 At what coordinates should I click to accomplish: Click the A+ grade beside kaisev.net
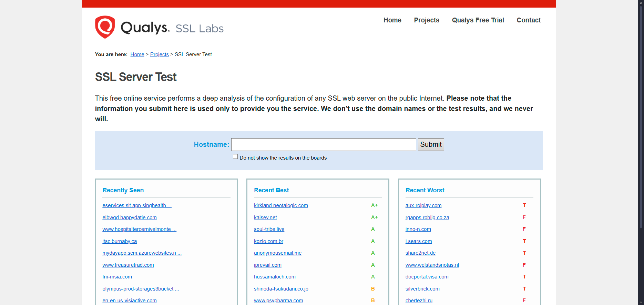(374, 217)
